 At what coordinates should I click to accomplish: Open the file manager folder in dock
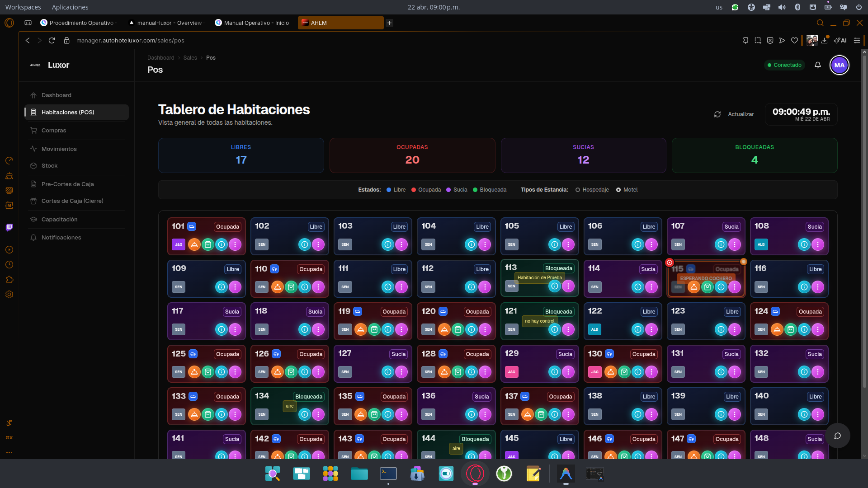tap(359, 474)
